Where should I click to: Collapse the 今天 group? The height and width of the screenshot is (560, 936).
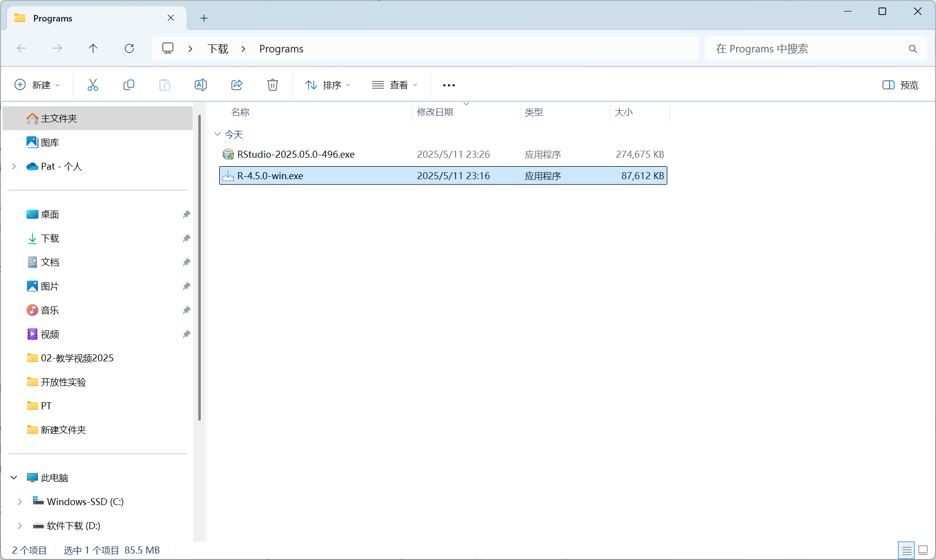217,134
